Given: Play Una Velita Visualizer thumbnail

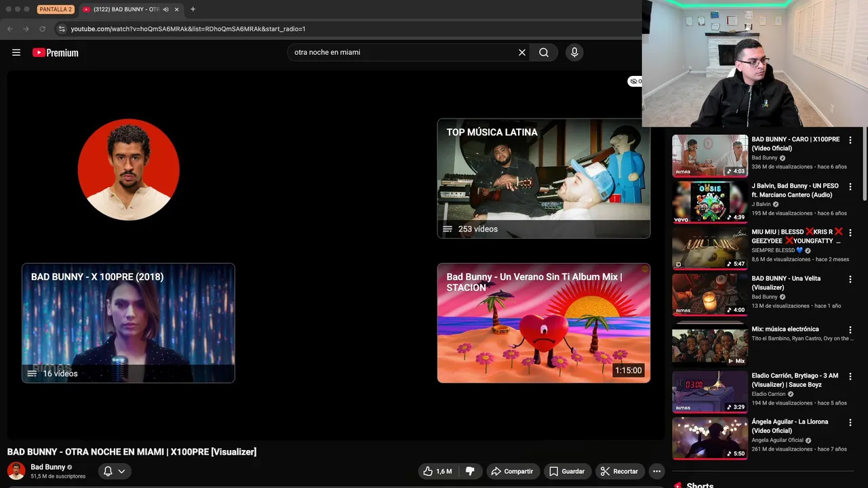Looking at the screenshot, I should coord(710,294).
